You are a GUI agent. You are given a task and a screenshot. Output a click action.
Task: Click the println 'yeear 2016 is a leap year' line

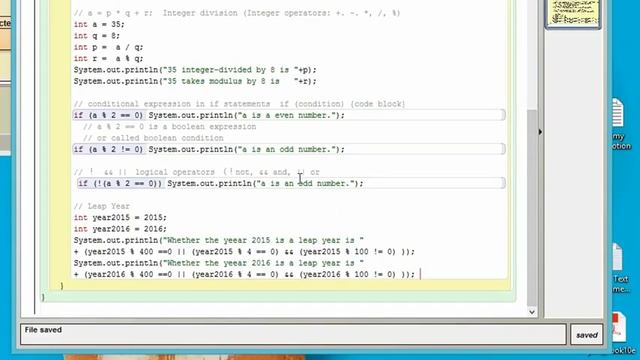219,263
